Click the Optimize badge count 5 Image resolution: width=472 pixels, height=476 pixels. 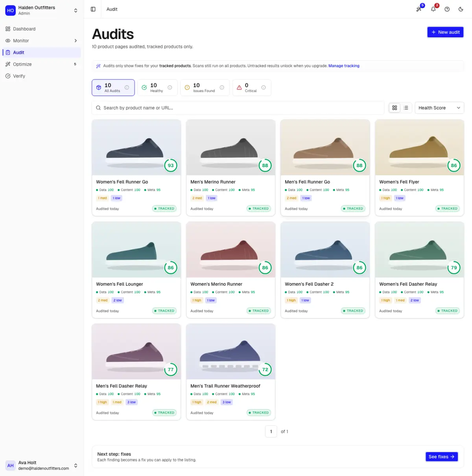click(75, 64)
